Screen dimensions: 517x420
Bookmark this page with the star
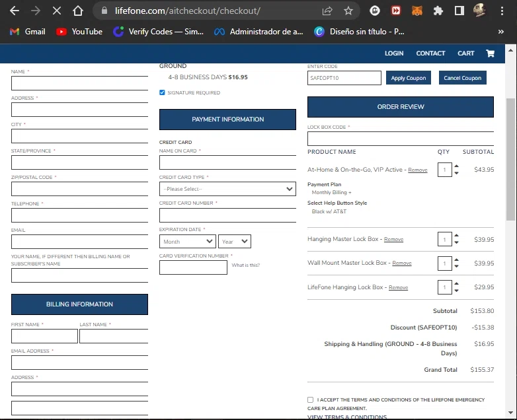pos(348,11)
